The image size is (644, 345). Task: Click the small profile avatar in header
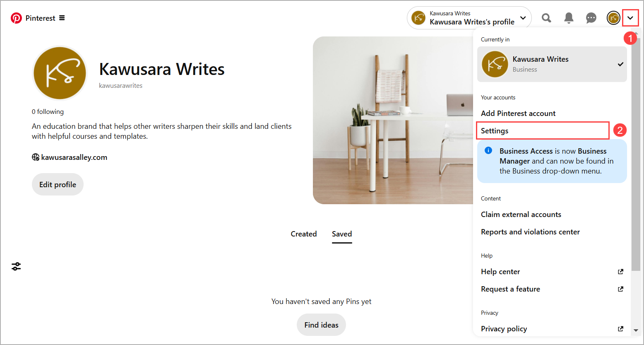[x=613, y=18]
